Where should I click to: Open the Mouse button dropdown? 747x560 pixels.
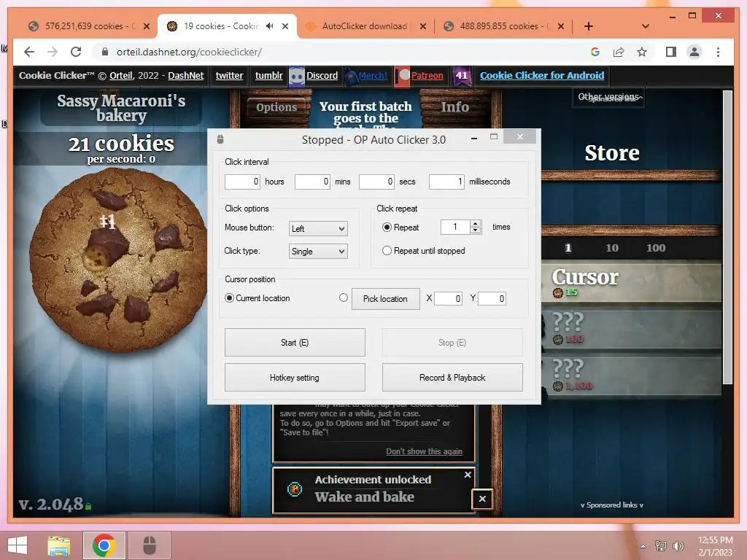pos(318,228)
